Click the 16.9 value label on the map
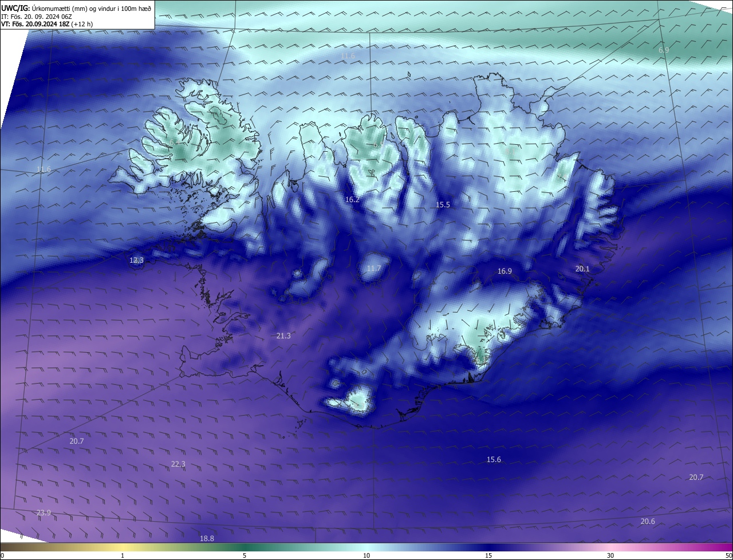This screenshot has width=733, height=560. click(505, 271)
